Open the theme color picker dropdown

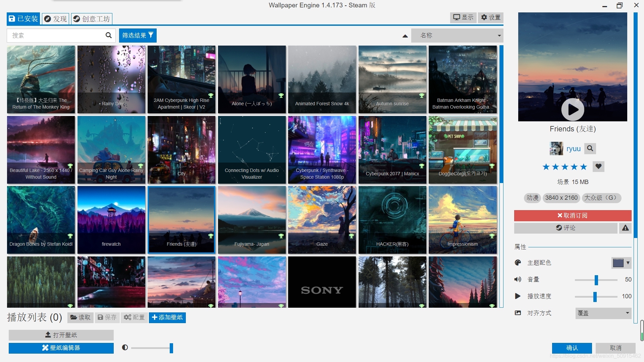point(621,263)
